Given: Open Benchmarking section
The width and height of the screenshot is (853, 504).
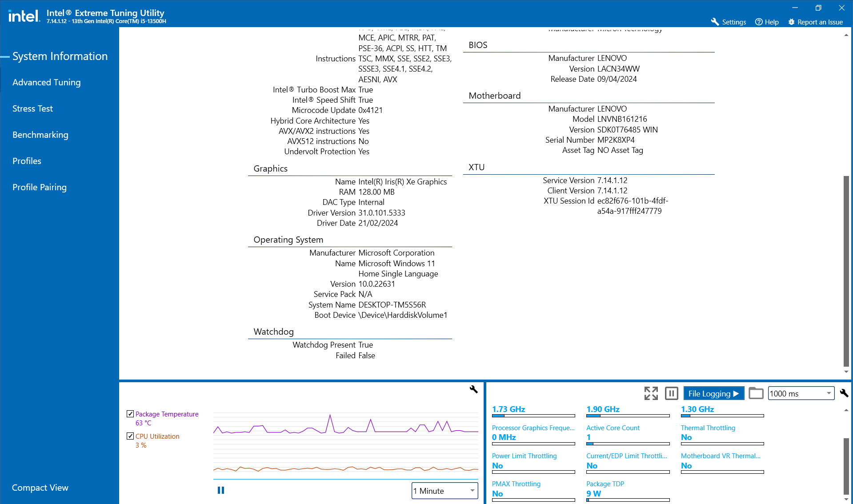Looking at the screenshot, I should click(x=40, y=135).
